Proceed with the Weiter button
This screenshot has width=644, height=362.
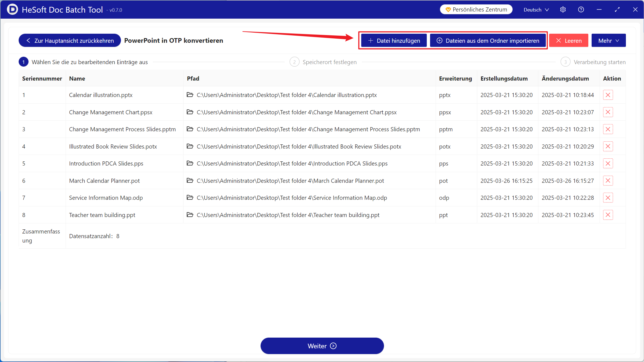[x=322, y=346]
